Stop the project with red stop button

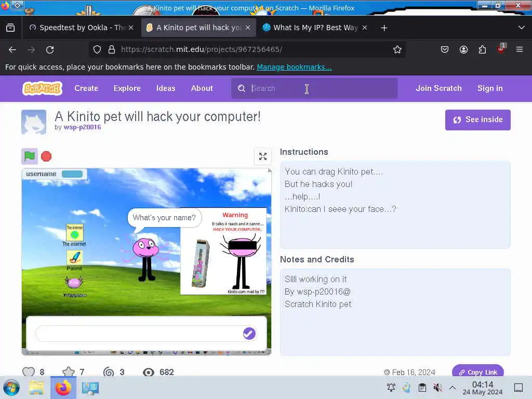coord(46,156)
